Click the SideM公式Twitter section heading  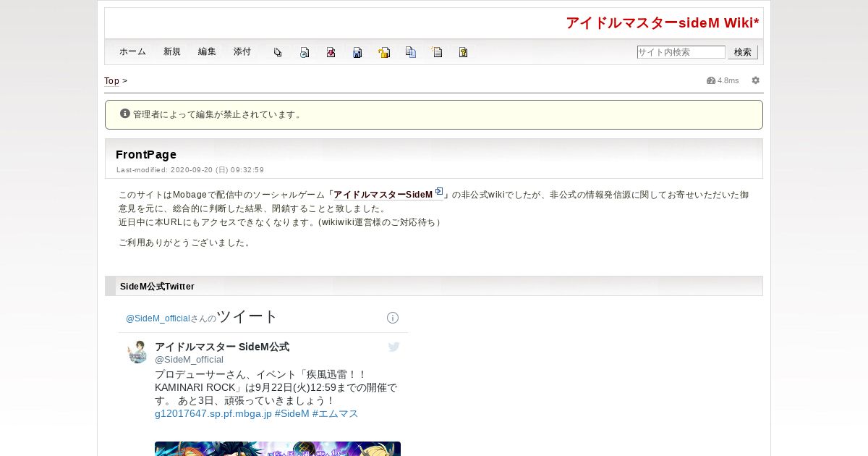(x=157, y=287)
